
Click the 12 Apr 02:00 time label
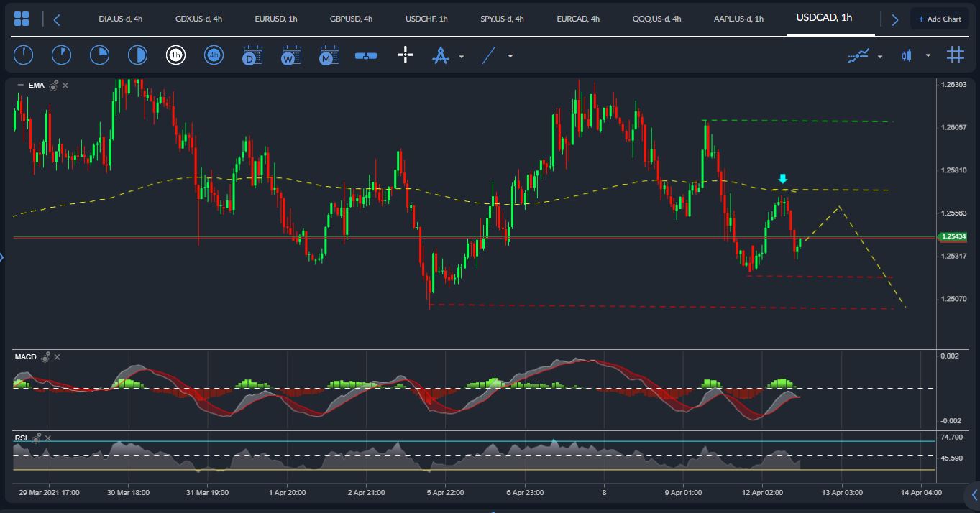tap(763, 493)
